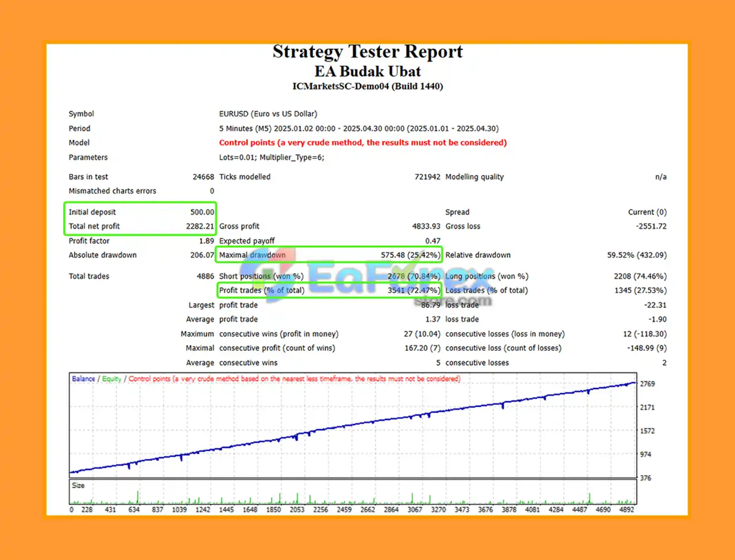
Task: Select the Total net profit value 2282.21
Action: pos(200,226)
